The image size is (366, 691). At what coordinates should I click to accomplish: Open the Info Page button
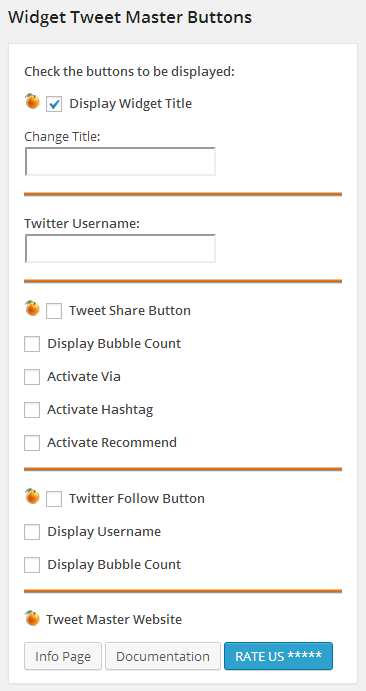point(63,656)
